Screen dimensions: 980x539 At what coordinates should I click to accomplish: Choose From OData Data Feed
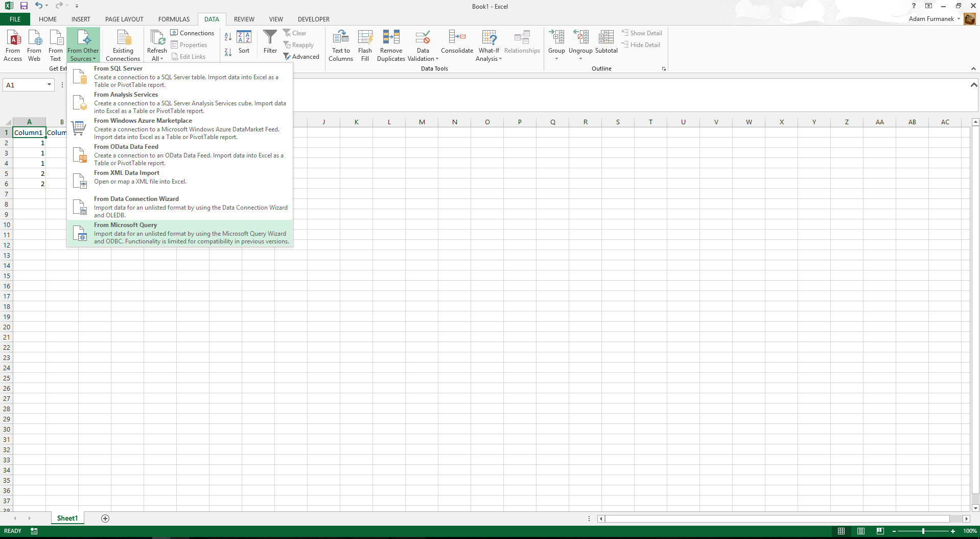pyautogui.click(x=180, y=155)
